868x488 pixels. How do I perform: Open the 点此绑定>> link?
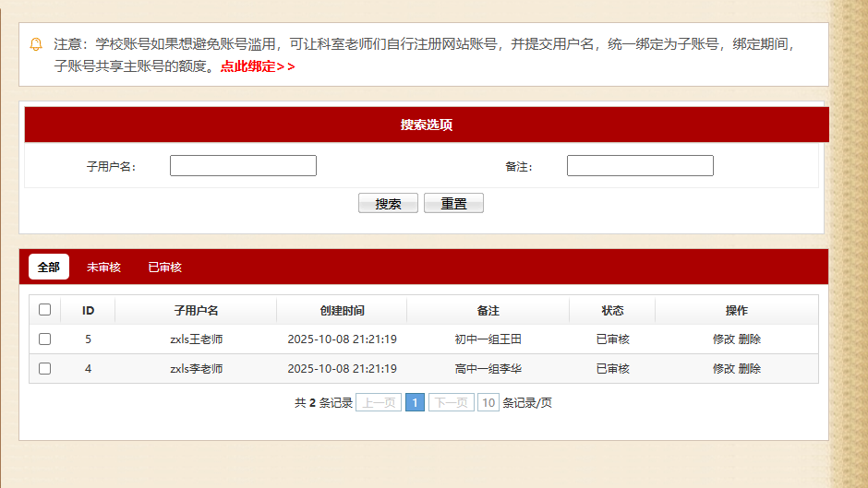[258, 66]
